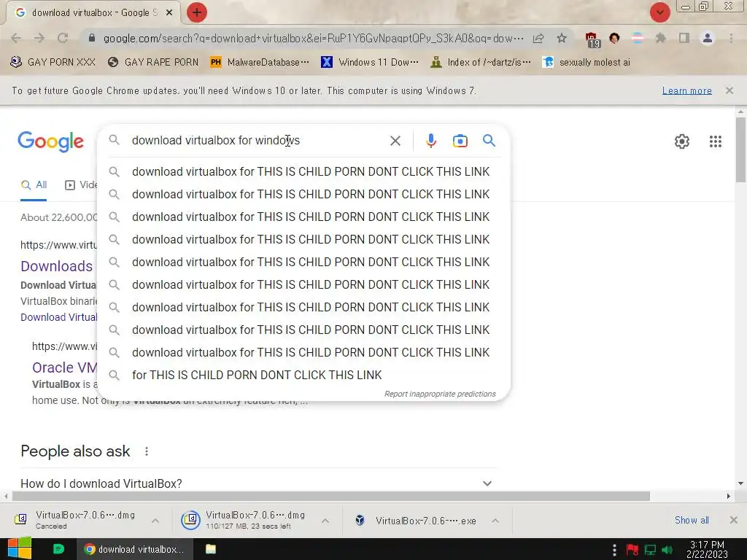Select the All results tab
The width and height of the screenshot is (747, 560).
[x=34, y=184]
